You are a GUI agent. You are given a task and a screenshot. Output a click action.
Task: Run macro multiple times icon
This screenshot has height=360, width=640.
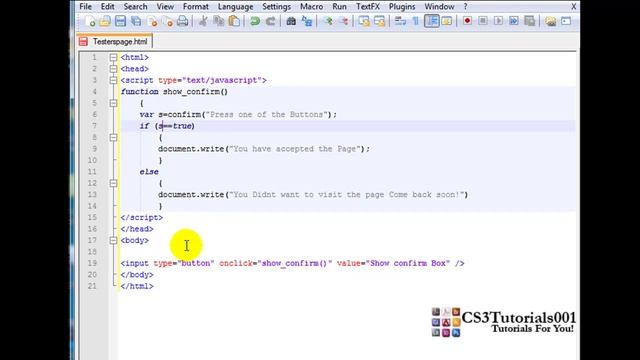[x=514, y=21]
